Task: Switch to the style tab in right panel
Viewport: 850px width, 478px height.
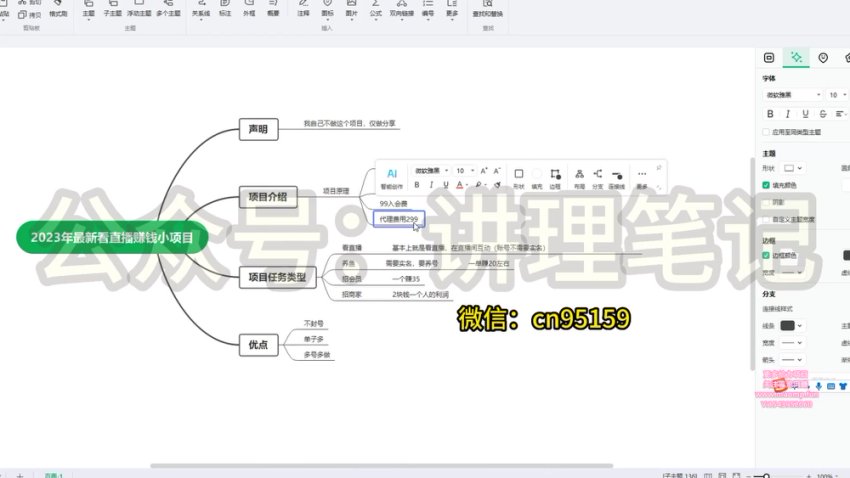Action: click(796, 58)
